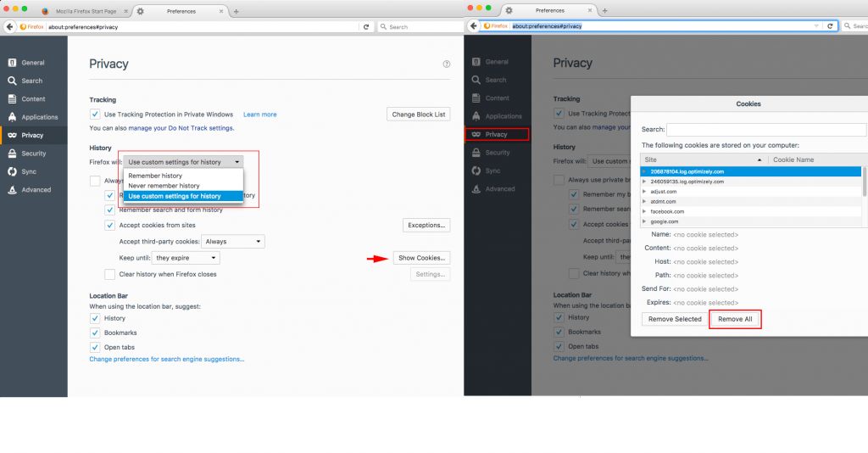
Task: Close the Preferences tab in the left window
Action: click(x=221, y=11)
